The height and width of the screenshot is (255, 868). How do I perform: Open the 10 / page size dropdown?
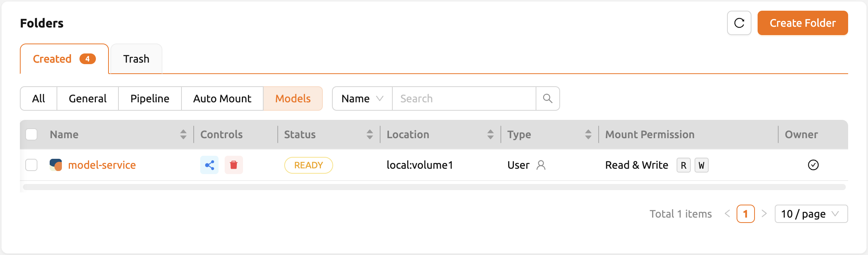click(x=811, y=214)
